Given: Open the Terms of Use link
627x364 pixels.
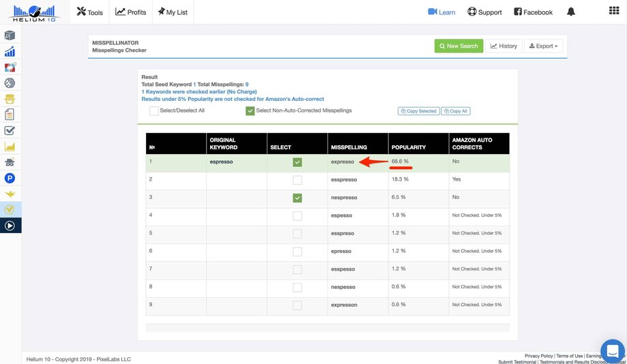Looking at the screenshot, I should tap(570, 356).
